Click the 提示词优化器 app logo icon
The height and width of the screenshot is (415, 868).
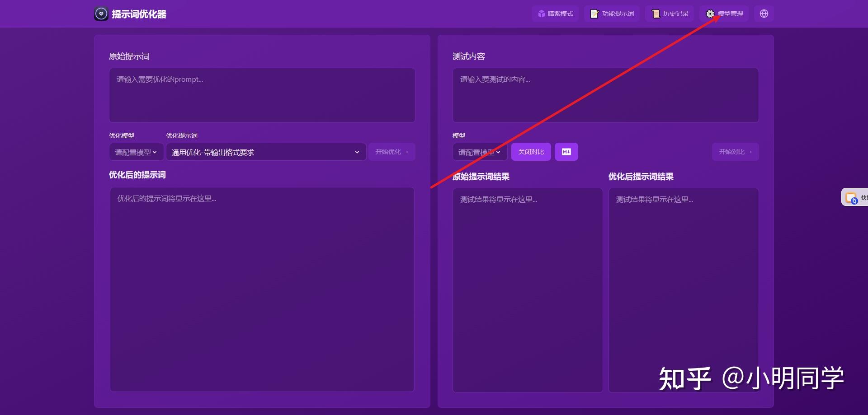(101, 14)
